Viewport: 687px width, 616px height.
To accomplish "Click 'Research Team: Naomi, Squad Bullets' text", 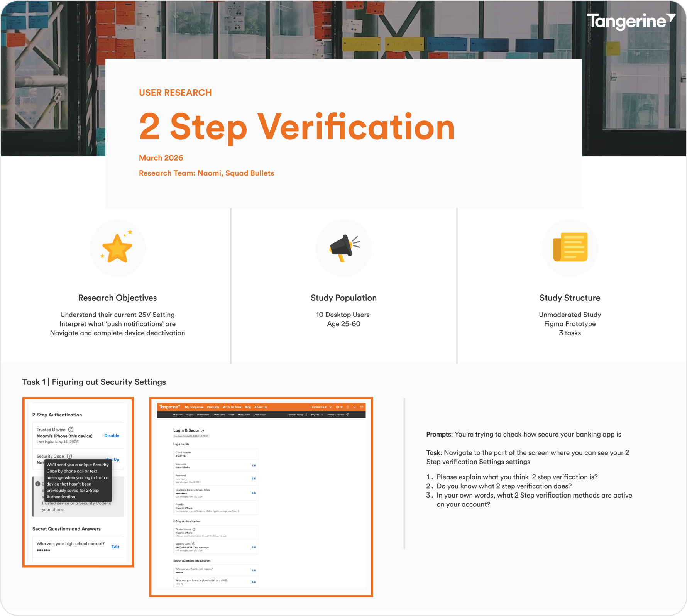I will coord(206,173).
